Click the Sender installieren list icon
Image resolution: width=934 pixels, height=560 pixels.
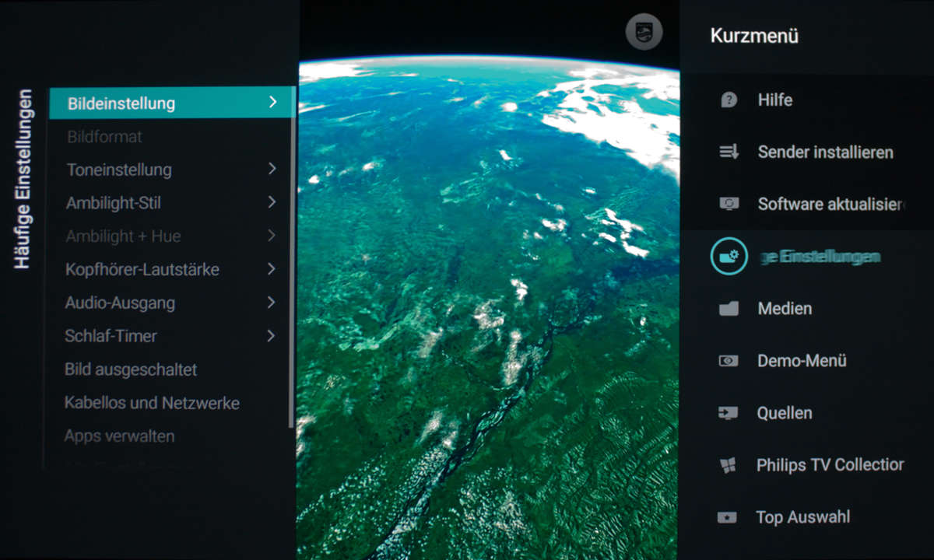pyautogui.click(x=729, y=152)
